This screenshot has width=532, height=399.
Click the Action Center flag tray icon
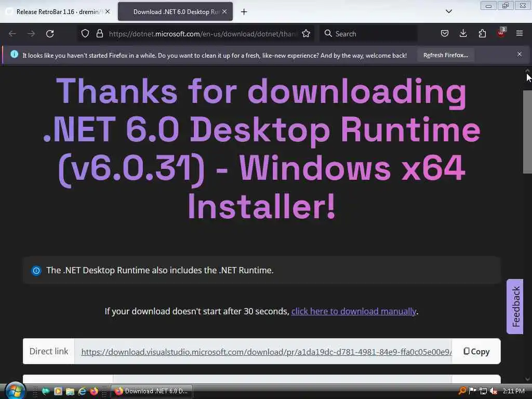coord(472,391)
